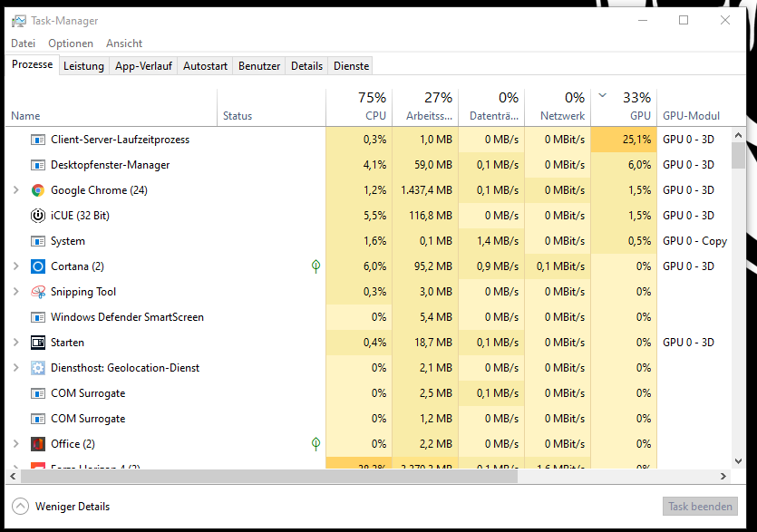Sort by the Datenträger column header
Image resolution: width=757 pixels, height=532 pixels.
(491, 107)
